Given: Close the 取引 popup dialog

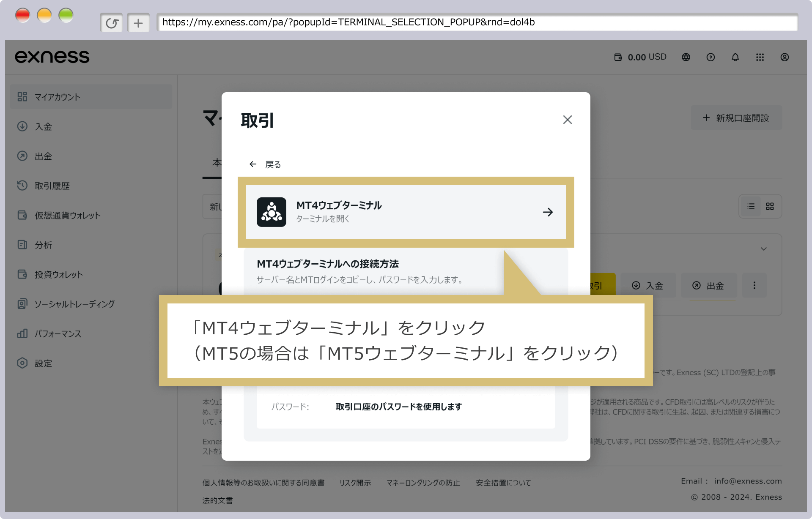Looking at the screenshot, I should 568,120.
